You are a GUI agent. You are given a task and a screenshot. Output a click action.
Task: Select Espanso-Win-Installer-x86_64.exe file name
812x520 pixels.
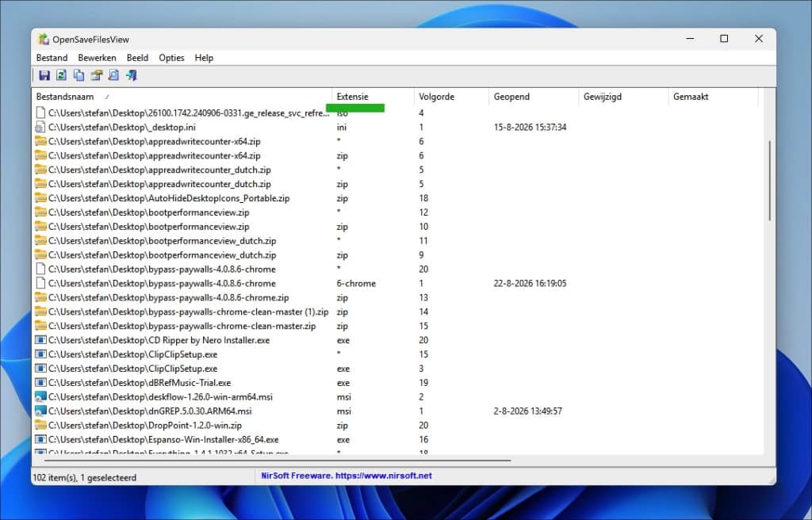(163, 440)
